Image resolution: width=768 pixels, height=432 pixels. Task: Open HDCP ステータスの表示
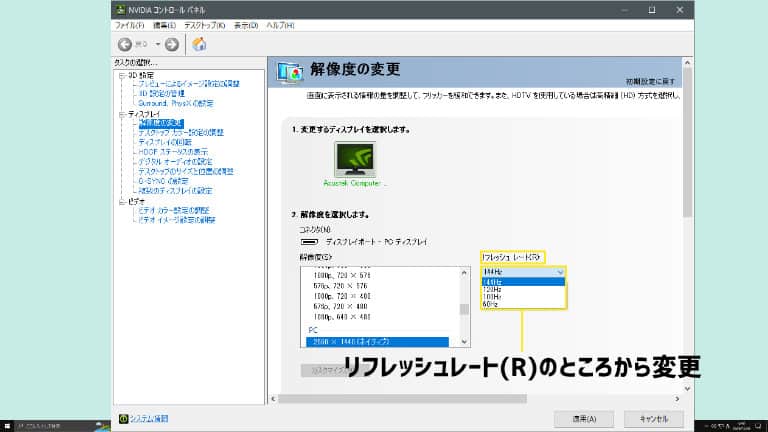[x=173, y=152]
